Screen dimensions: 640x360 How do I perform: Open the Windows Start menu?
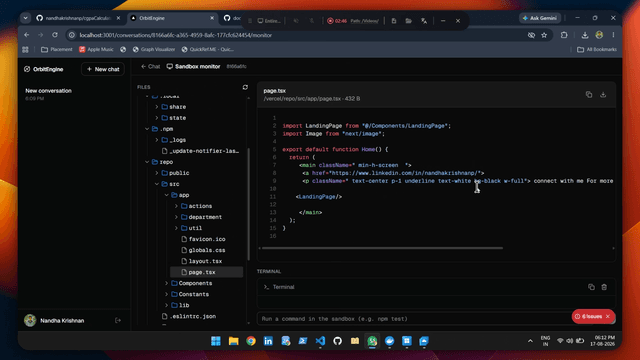[216, 341]
